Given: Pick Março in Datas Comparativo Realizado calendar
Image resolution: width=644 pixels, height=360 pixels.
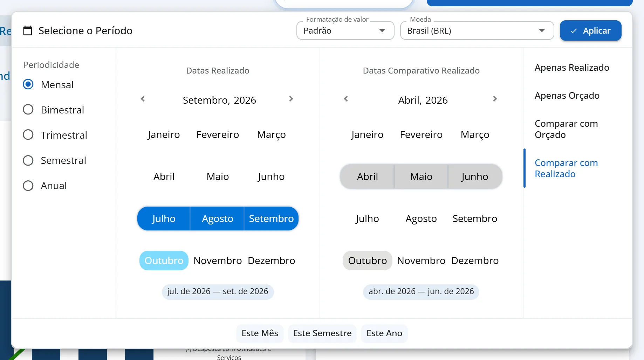Looking at the screenshot, I should pyautogui.click(x=475, y=134).
